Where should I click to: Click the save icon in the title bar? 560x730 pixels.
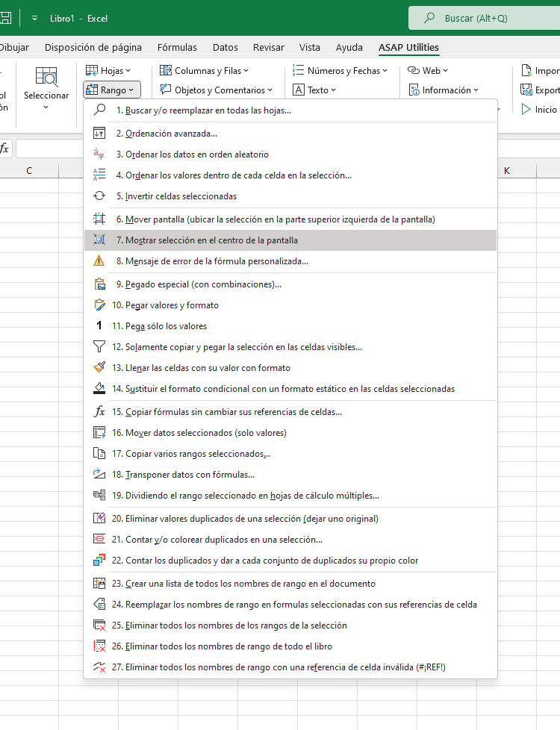click(5, 18)
